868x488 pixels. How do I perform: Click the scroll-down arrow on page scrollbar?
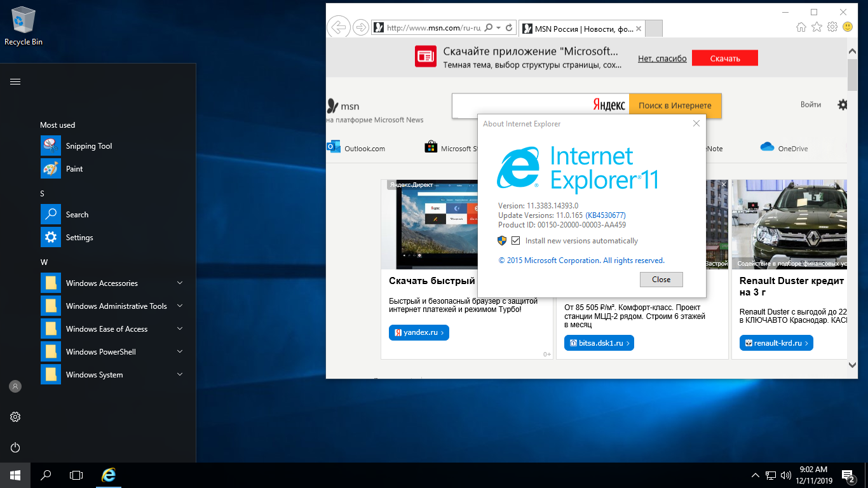(x=852, y=365)
